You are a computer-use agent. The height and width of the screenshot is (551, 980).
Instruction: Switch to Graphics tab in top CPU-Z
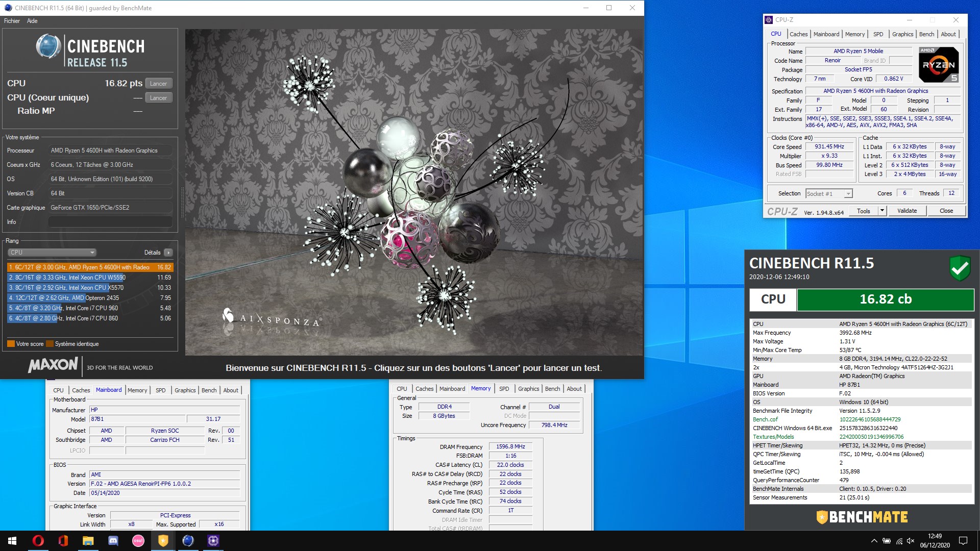(902, 34)
